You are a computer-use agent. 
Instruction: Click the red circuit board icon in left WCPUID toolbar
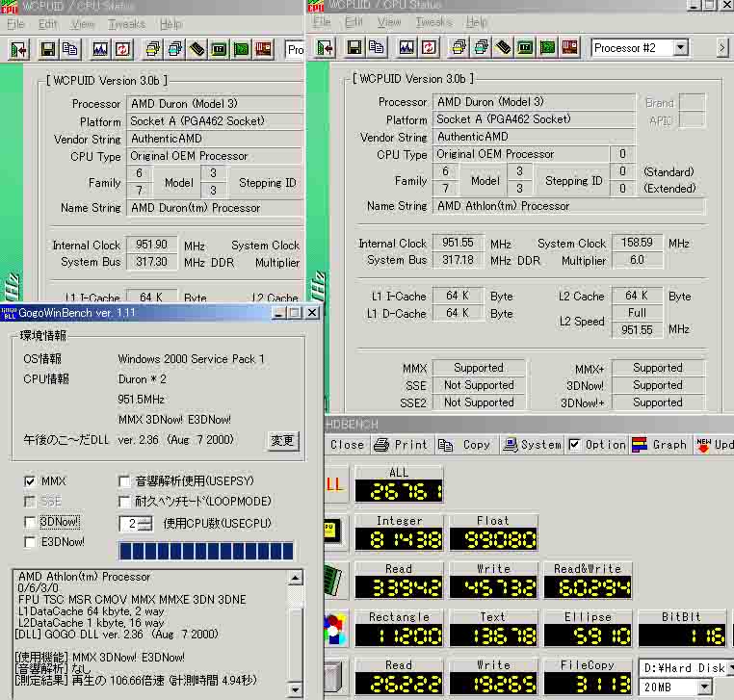pos(264,49)
